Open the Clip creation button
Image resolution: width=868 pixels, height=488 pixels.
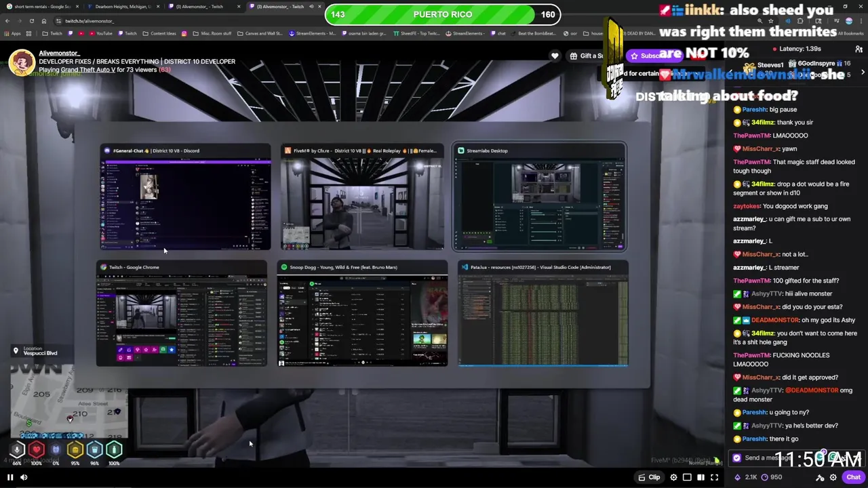tap(650, 477)
